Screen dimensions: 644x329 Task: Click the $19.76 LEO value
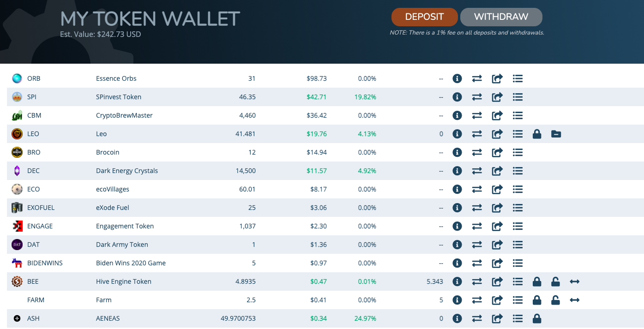click(317, 134)
